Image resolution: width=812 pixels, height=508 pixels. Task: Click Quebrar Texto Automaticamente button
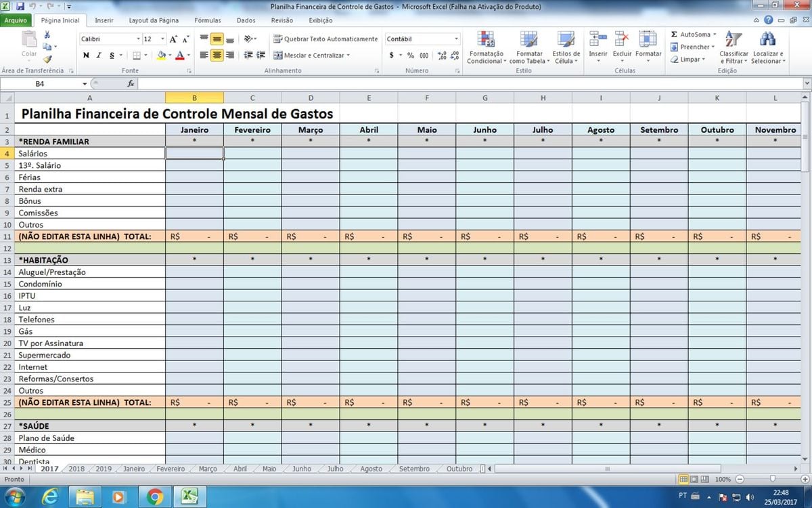pos(325,39)
